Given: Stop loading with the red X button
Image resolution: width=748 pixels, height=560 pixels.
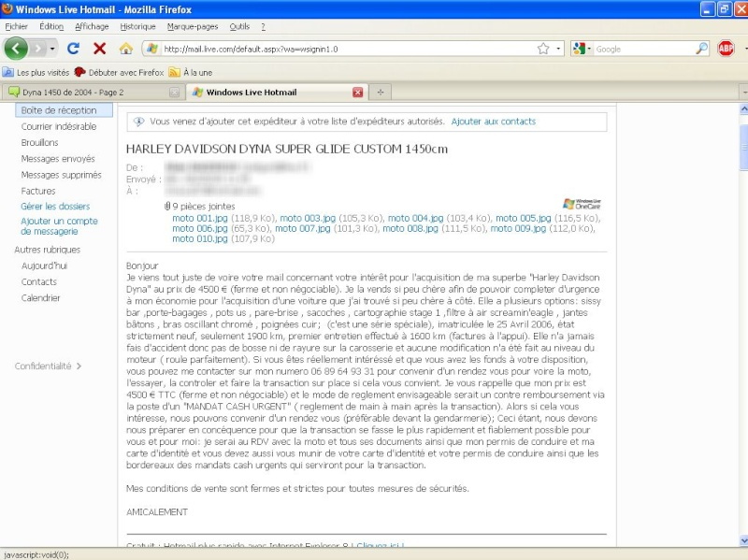Looking at the screenshot, I should [x=99, y=49].
